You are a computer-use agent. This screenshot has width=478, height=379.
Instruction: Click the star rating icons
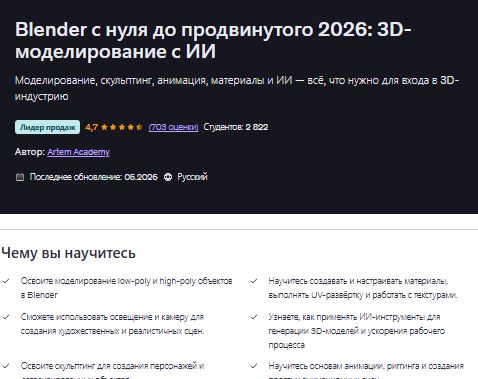coord(122,127)
